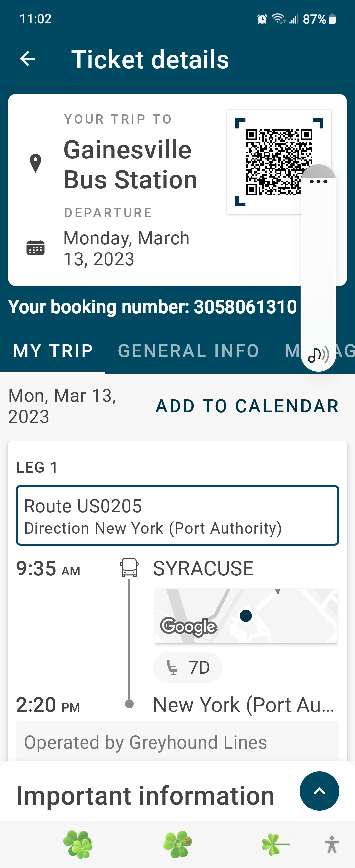Tap the Route US0205 box

177,515
